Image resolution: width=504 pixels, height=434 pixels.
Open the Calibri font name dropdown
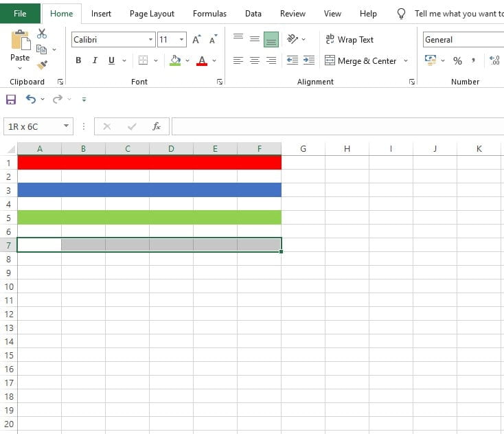point(150,40)
